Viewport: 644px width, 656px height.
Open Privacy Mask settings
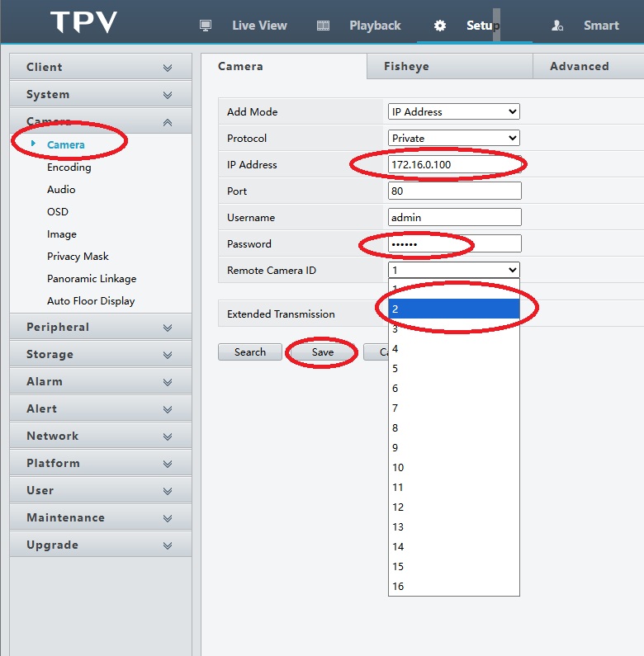(x=78, y=257)
